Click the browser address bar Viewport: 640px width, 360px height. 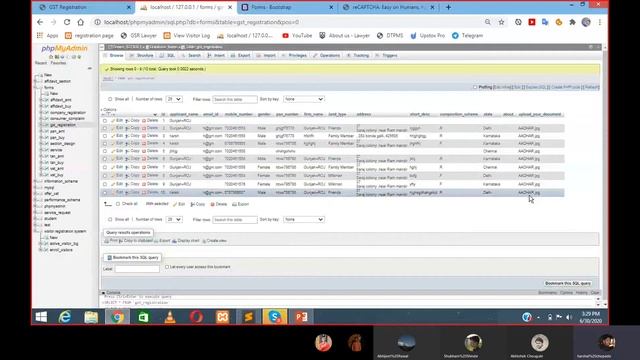click(x=286, y=22)
